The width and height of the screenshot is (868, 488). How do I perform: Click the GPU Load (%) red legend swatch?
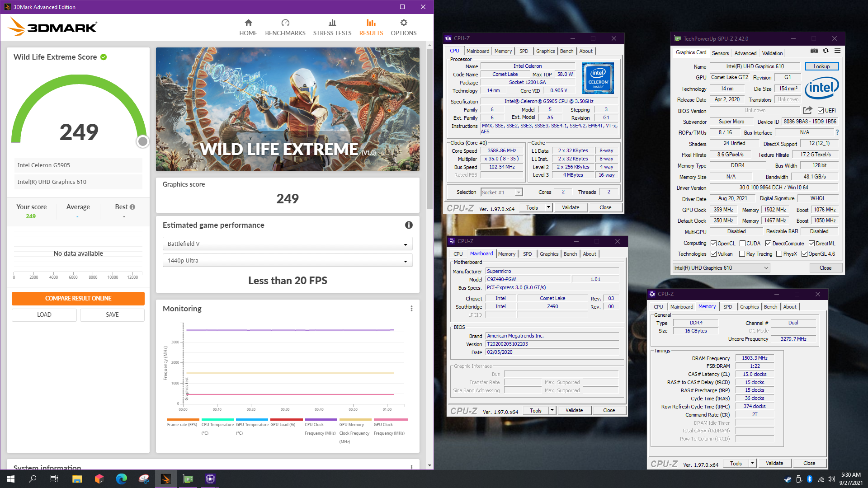pos(287,420)
